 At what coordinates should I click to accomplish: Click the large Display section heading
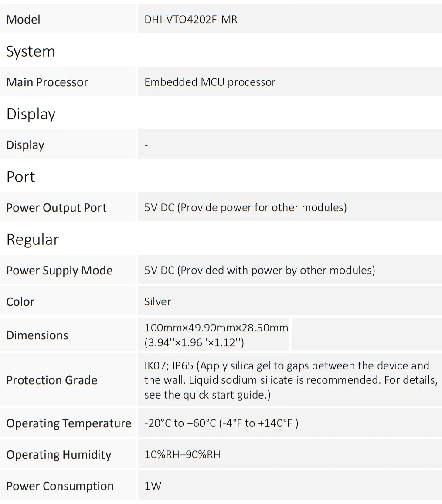click(x=31, y=115)
